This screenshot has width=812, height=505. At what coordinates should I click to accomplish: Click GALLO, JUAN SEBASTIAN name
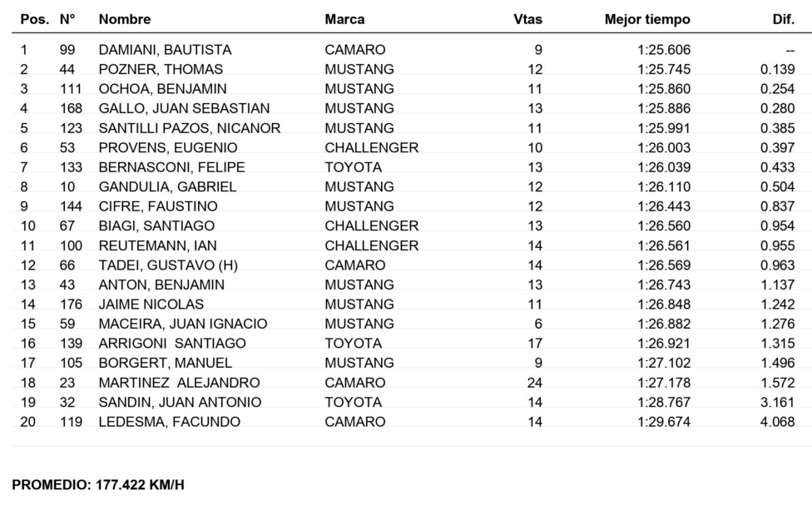184,108
